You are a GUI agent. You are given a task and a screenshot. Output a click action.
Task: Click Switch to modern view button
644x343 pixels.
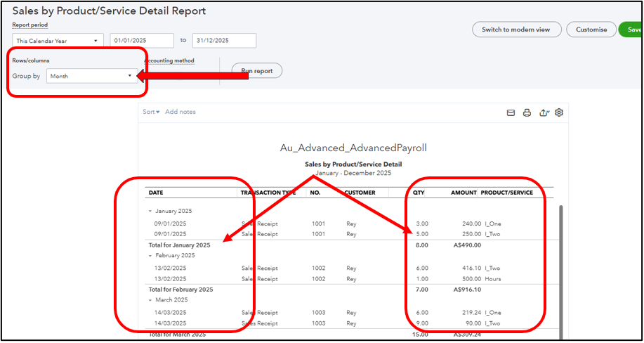[x=516, y=30]
